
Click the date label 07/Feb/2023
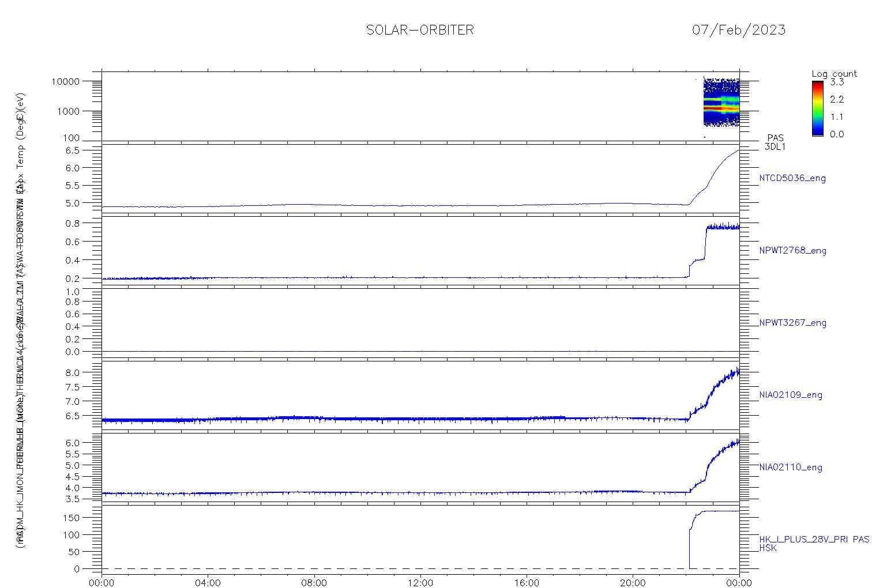tap(739, 30)
